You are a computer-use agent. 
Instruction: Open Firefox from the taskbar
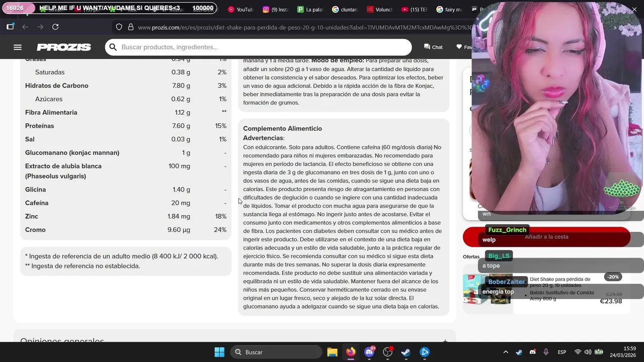[x=351, y=352]
